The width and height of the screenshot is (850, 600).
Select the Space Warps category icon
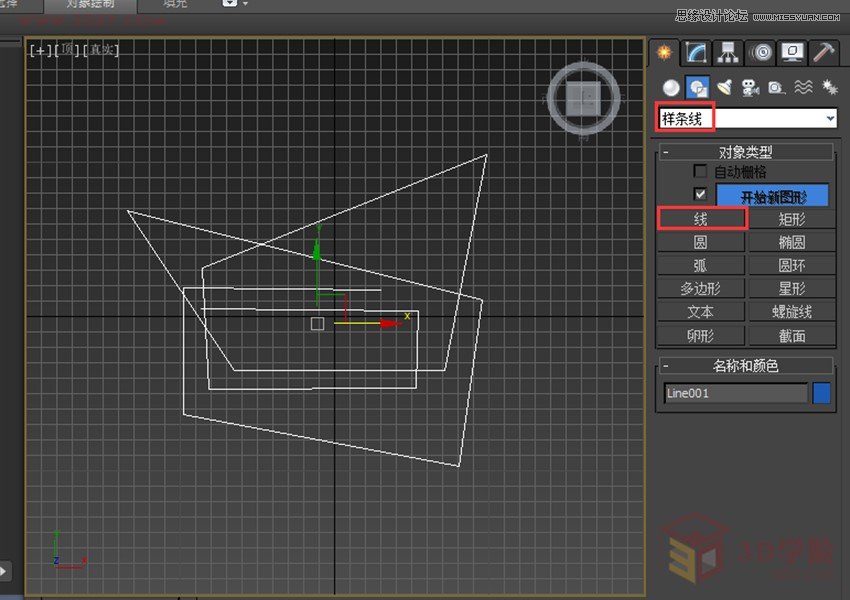[x=802, y=87]
